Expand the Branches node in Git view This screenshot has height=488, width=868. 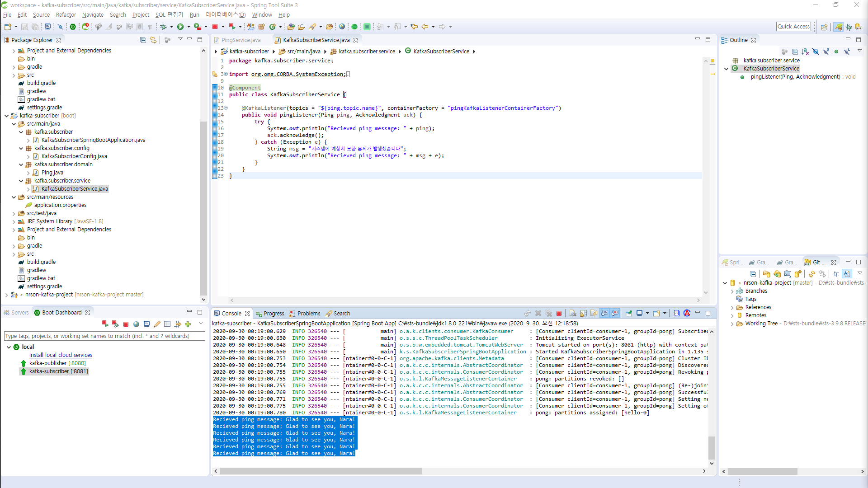pyautogui.click(x=732, y=291)
